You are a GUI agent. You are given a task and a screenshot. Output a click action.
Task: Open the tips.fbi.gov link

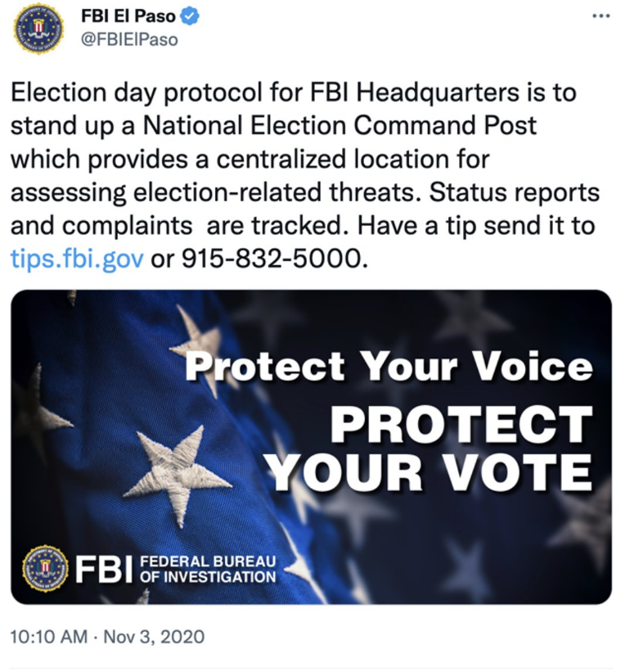(x=77, y=259)
